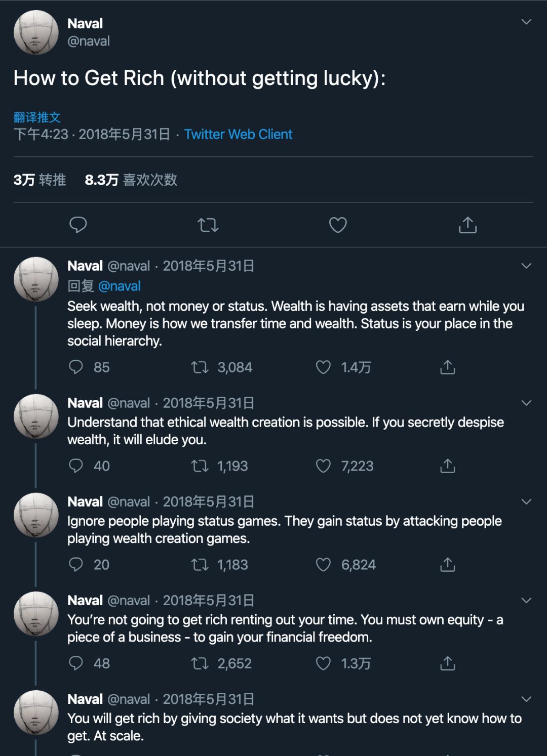The width and height of the screenshot is (547, 756).
Task: Click the 翻译推文 translate link
Action: click(x=37, y=117)
